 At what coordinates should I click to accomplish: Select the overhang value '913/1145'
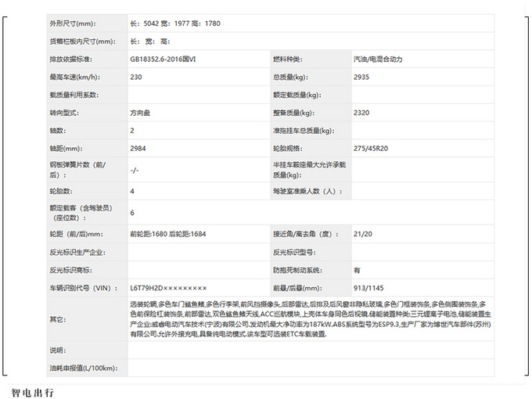[x=368, y=288]
